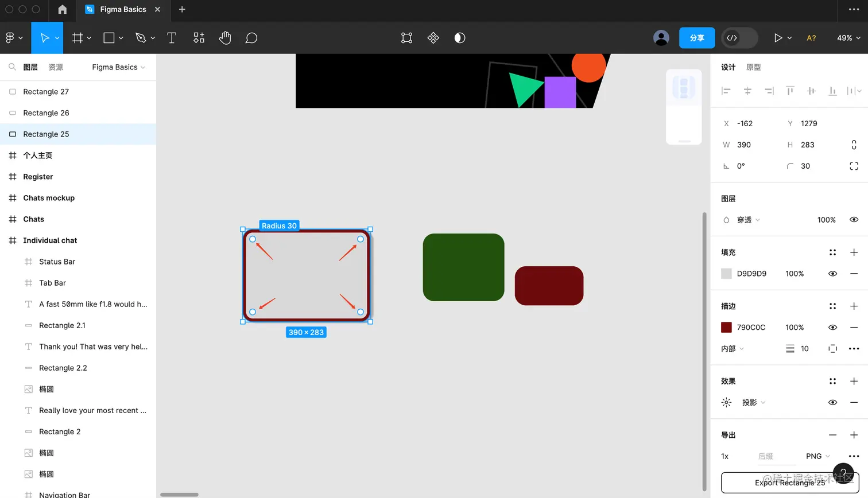Toggle stroke 790C0C visibility eye

tap(832, 327)
